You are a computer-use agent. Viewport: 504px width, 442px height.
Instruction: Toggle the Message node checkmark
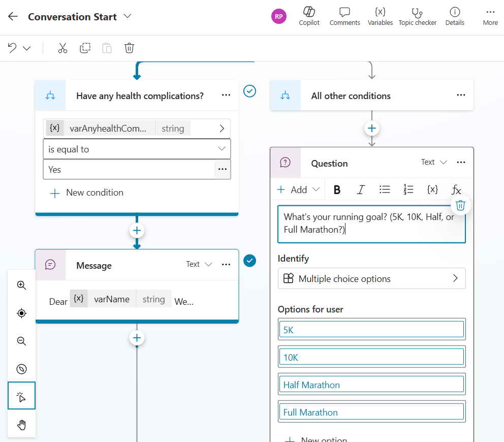point(249,261)
